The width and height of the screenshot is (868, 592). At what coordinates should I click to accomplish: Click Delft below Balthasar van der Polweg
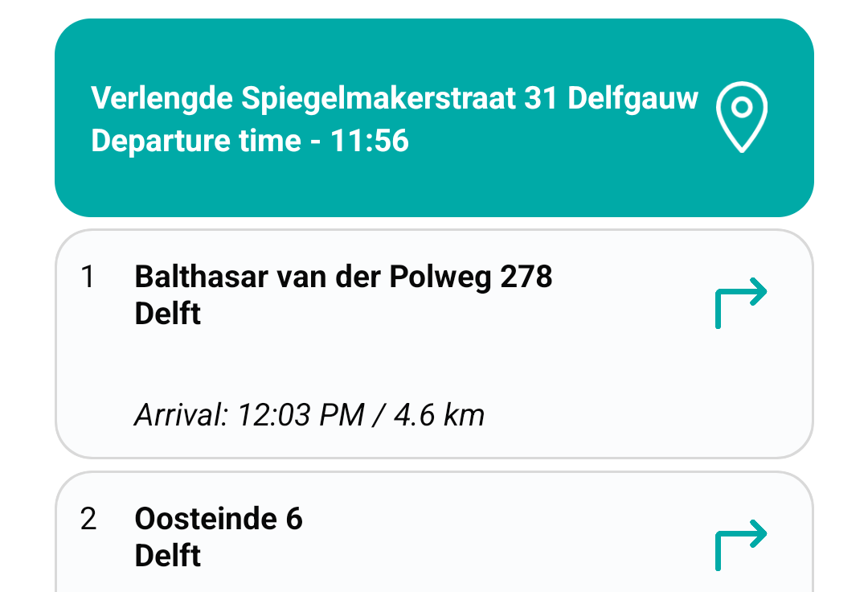click(x=167, y=314)
